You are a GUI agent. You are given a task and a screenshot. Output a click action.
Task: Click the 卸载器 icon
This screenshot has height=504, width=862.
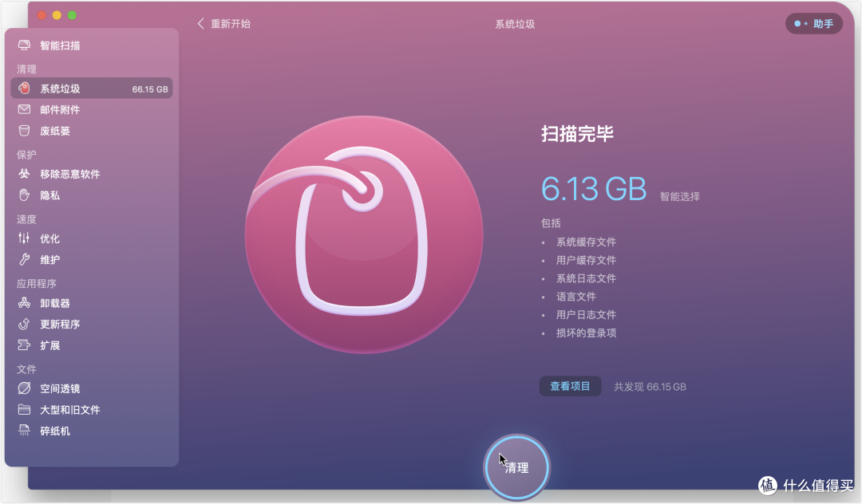coord(24,302)
